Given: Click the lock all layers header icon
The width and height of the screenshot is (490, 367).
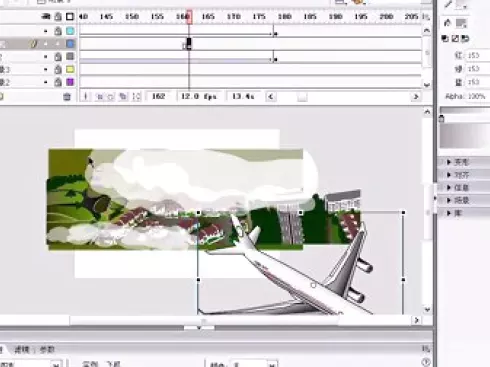Looking at the screenshot, I should point(58,16).
